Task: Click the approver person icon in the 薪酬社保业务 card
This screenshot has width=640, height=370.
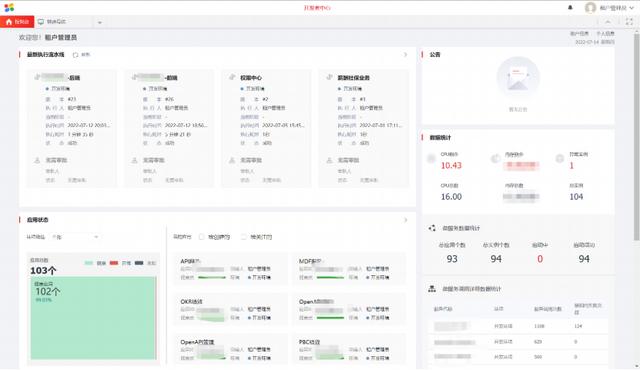Action: click(x=329, y=160)
